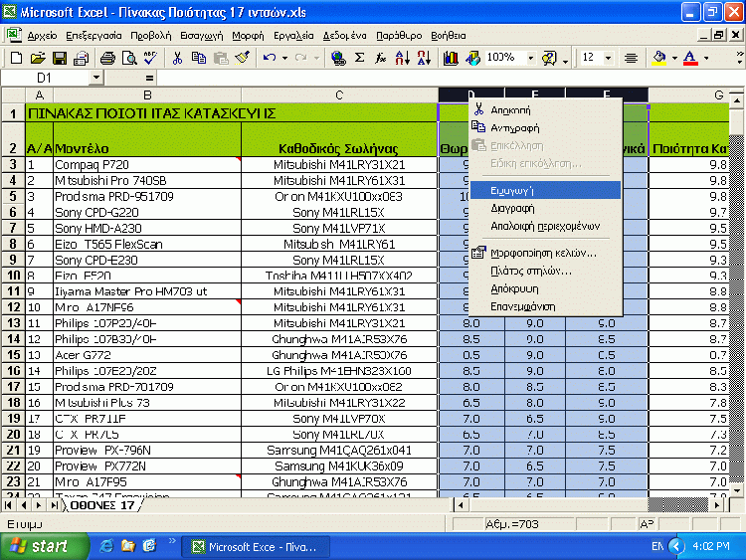Sort descending with the Z-A icon
This screenshot has width=746, height=560.
pos(424,58)
